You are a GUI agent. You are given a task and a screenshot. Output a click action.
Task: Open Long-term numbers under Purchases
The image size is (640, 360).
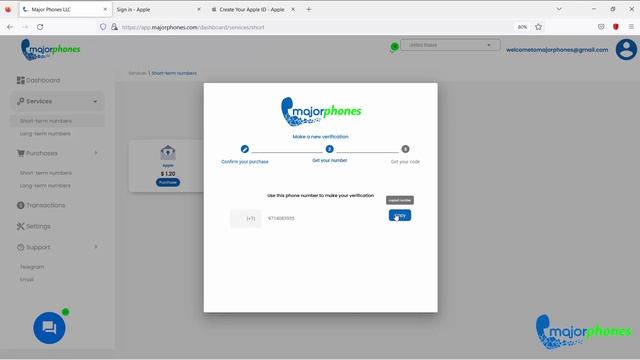click(45, 185)
